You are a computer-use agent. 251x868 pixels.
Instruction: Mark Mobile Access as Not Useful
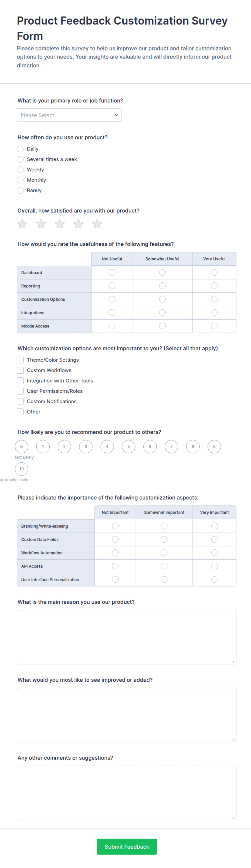point(112,326)
